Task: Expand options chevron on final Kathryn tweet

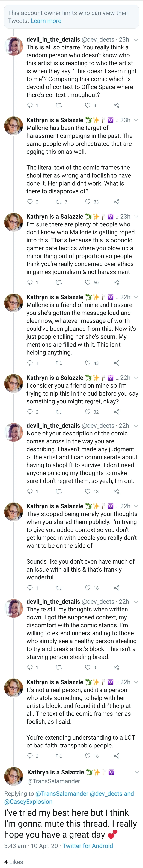Action: point(137,772)
